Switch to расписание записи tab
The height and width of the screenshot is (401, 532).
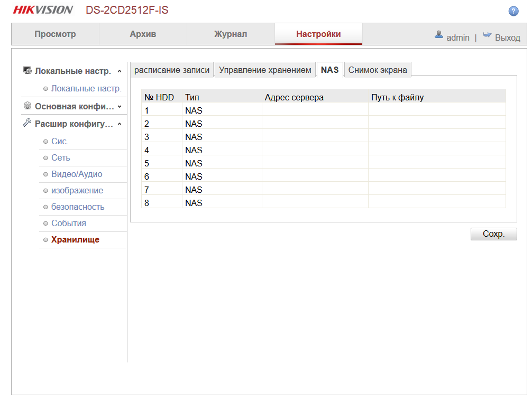172,70
